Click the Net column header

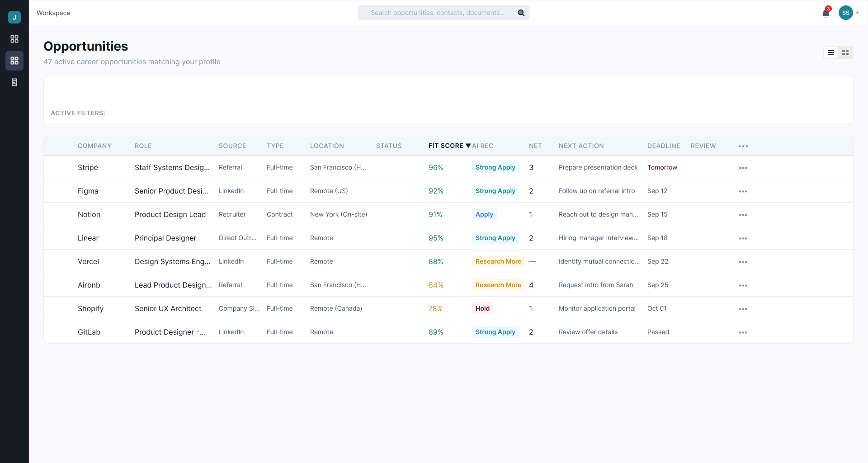pyautogui.click(x=535, y=146)
